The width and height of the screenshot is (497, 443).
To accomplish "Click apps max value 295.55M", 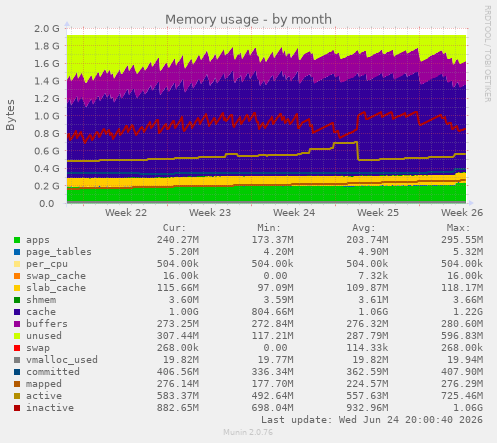I will coord(462,240).
